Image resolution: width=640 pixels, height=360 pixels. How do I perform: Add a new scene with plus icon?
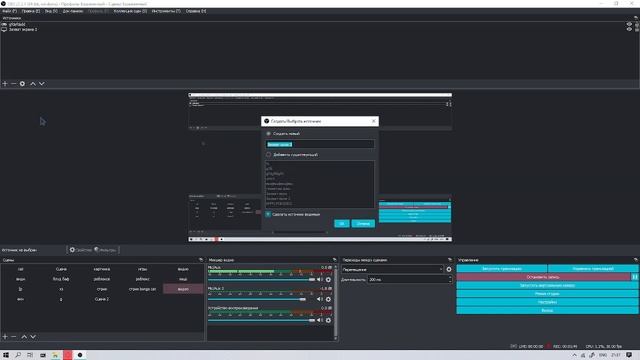(x=5, y=337)
